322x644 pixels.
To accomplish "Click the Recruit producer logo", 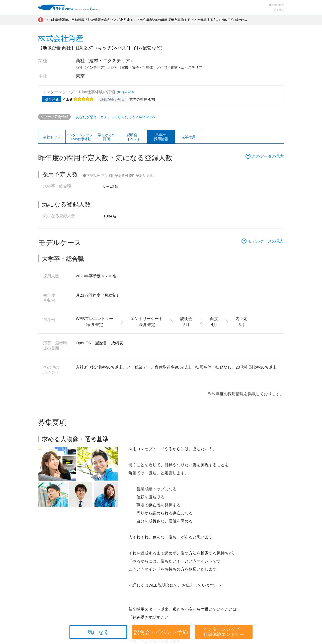I will pyautogui.click(x=95, y=9).
